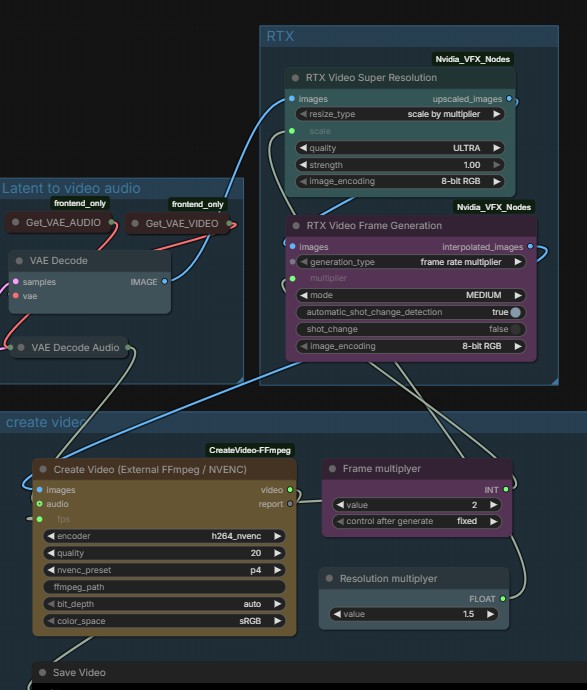
Task: Click Super Resolution images input socket
Action: 292,99
